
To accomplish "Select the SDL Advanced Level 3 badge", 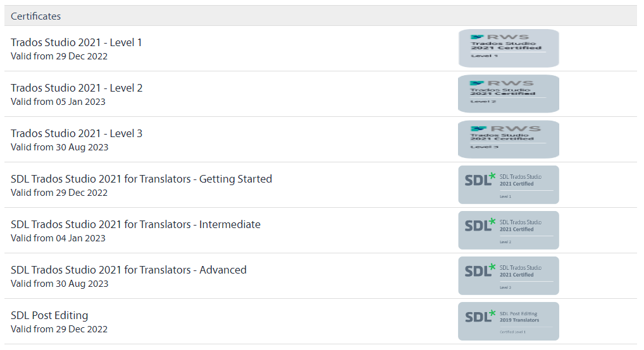I will tap(509, 275).
